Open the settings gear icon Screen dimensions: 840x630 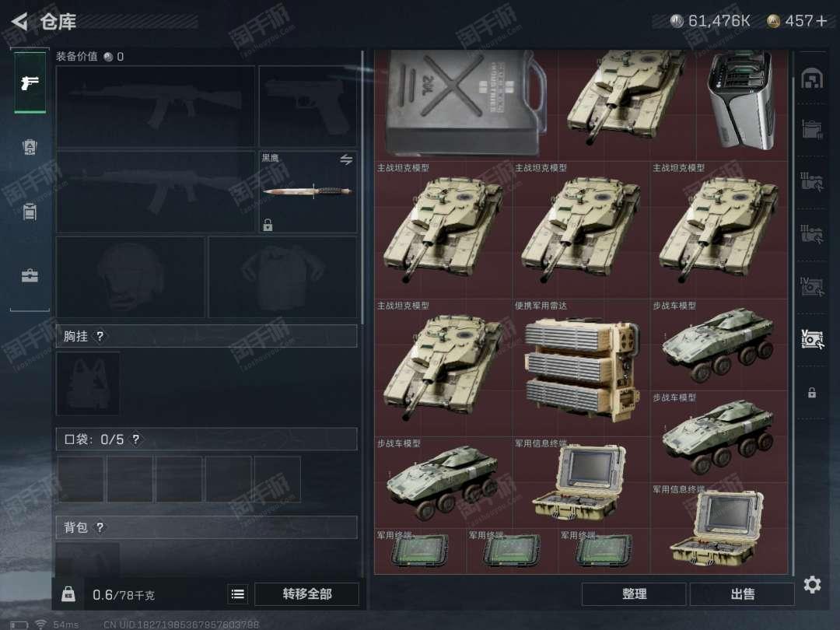812,584
